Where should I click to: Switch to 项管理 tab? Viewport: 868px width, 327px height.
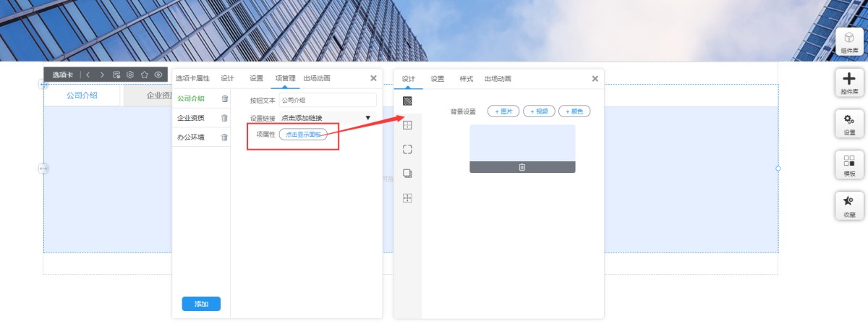pos(285,78)
